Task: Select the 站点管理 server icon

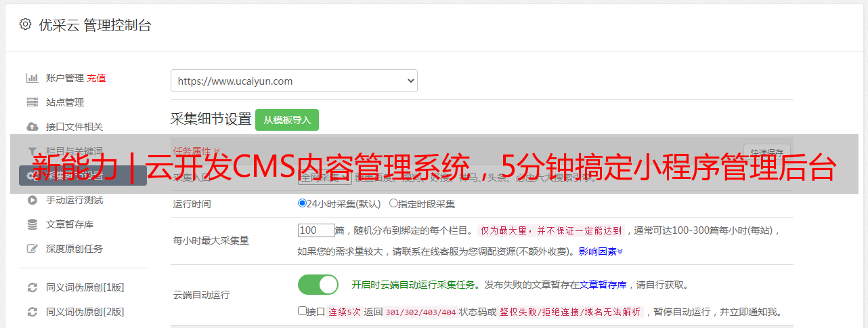Action: tap(32, 102)
